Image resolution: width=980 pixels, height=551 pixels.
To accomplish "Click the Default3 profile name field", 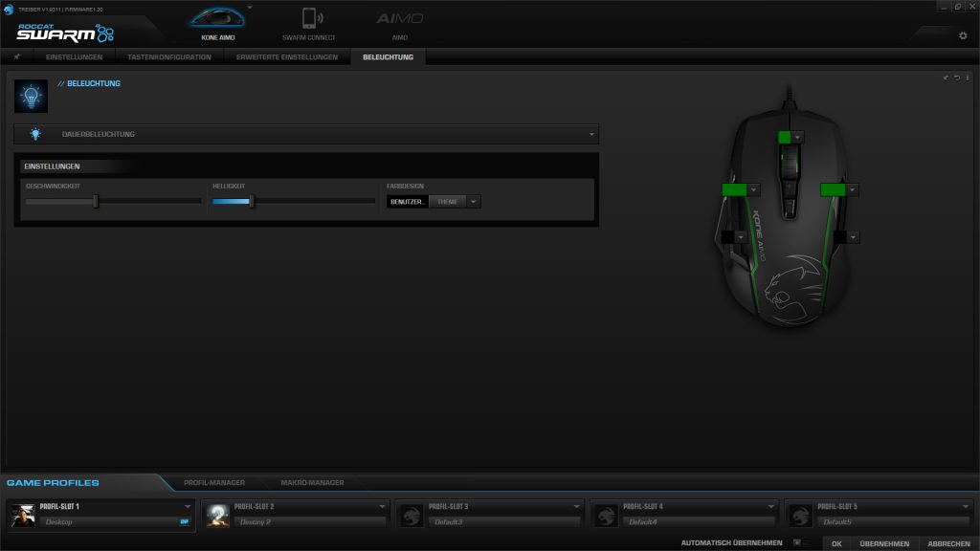I will [x=504, y=521].
